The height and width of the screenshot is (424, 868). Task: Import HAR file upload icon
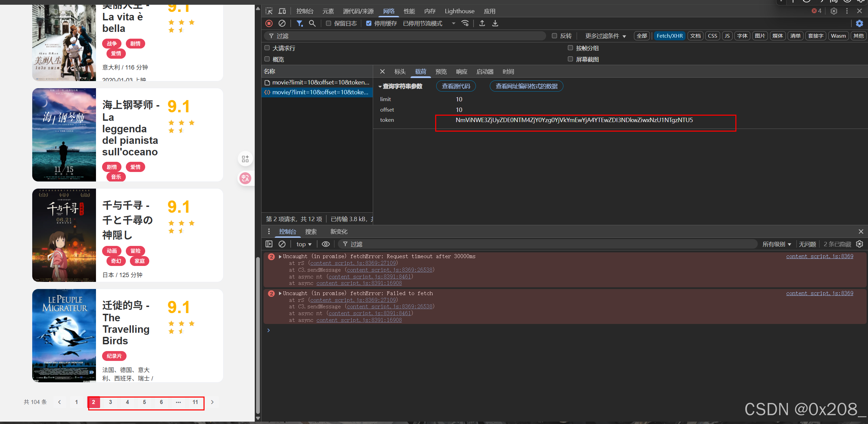click(482, 23)
